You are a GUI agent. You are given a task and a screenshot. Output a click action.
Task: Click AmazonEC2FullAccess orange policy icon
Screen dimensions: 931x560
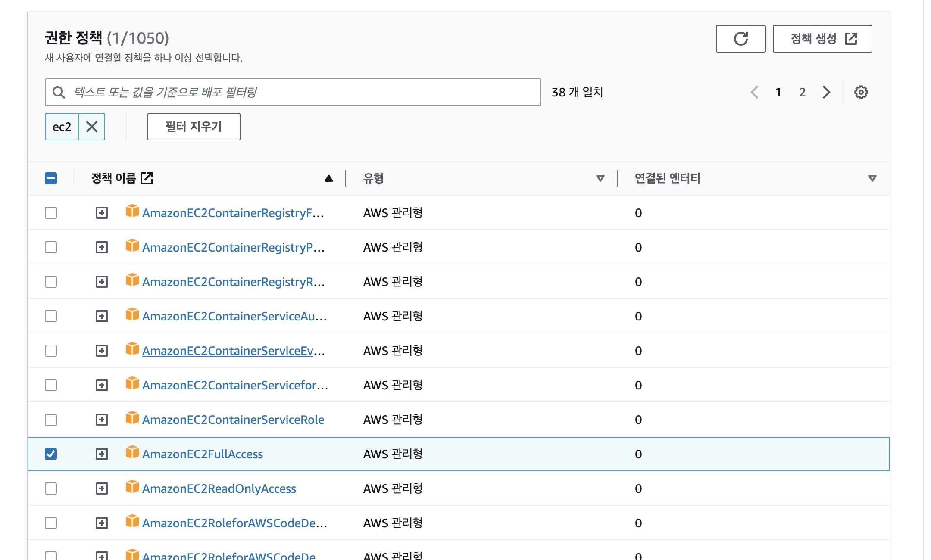coord(132,452)
